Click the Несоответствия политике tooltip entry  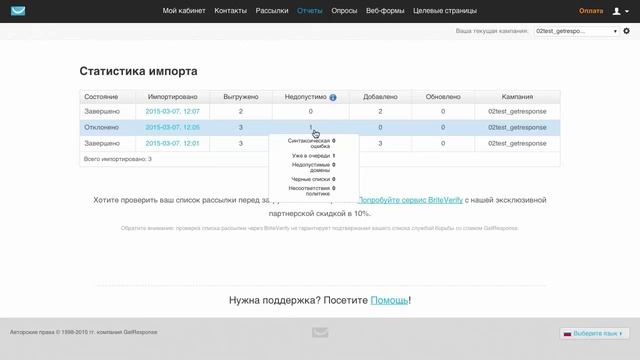[312, 191]
